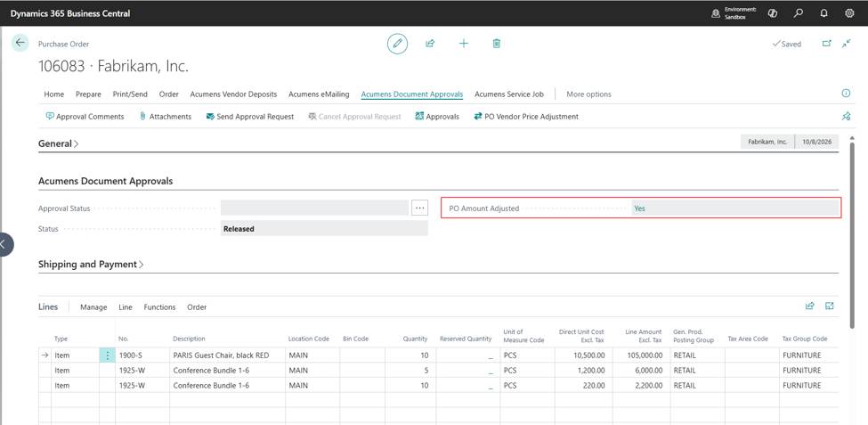This screenshot has width=868, height=425.
Task: Click Send Approval Request
Action: coord(250,117)
